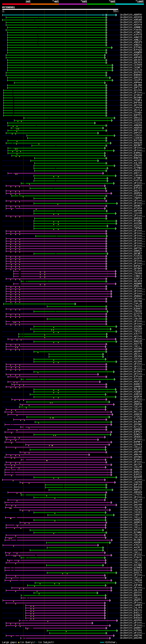The width and height of the screenshot is (146, 644).
Task: Click the query end position label 550
Action: click(115, 11)
